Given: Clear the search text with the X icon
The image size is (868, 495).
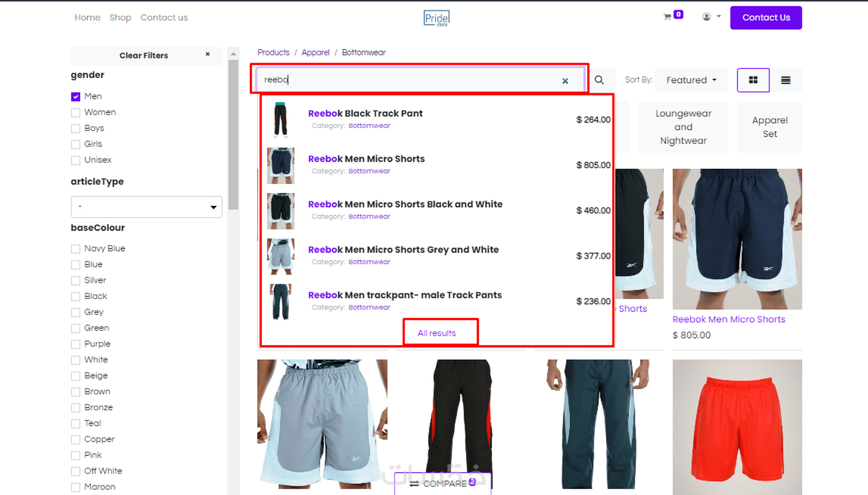Looking at the screenshot, I should [565, 81].
